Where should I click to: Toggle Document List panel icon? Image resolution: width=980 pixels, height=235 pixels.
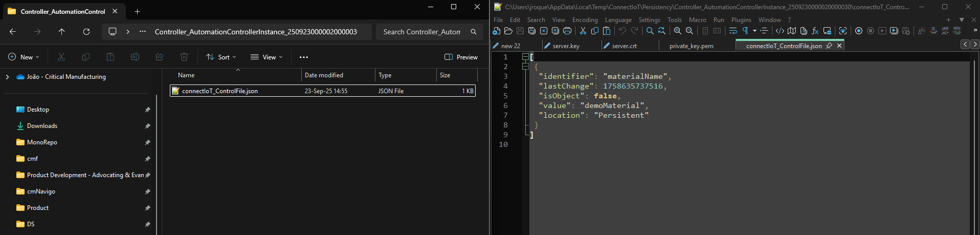pos(804,31)
